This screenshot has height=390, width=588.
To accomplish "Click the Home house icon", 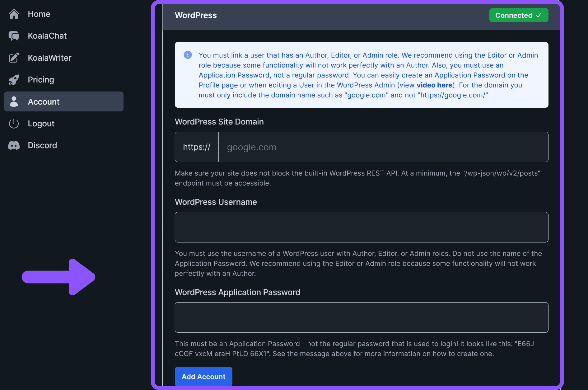I will point(14,14).
